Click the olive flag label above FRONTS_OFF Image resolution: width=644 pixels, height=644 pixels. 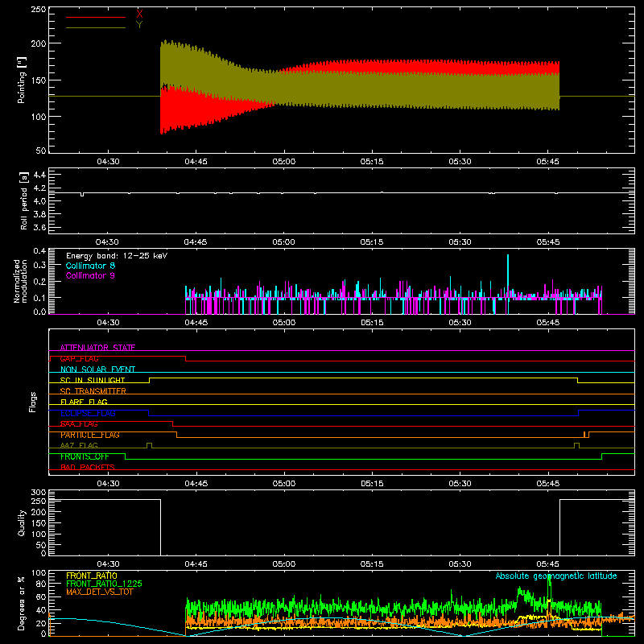79,445
